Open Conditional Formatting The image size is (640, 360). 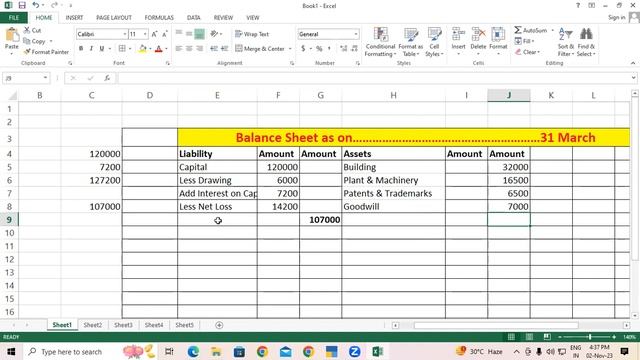380,42
